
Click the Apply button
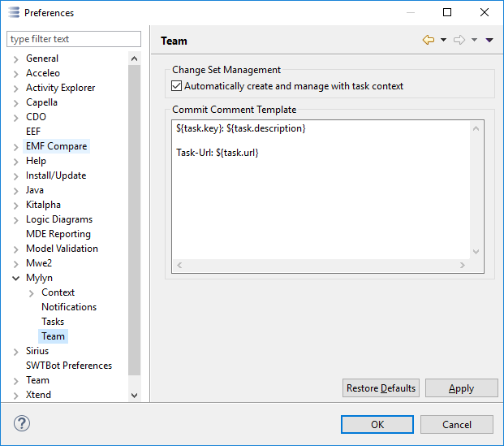click(461, 388)
